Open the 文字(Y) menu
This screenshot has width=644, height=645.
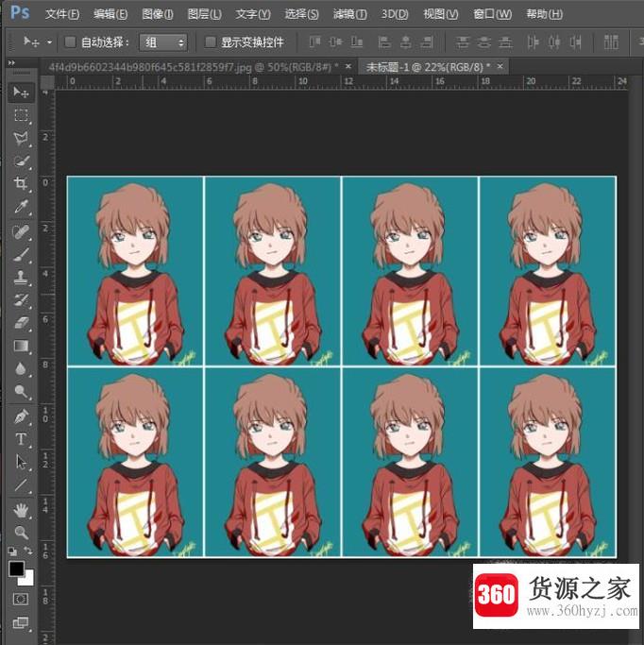click(x=253, y=14)
